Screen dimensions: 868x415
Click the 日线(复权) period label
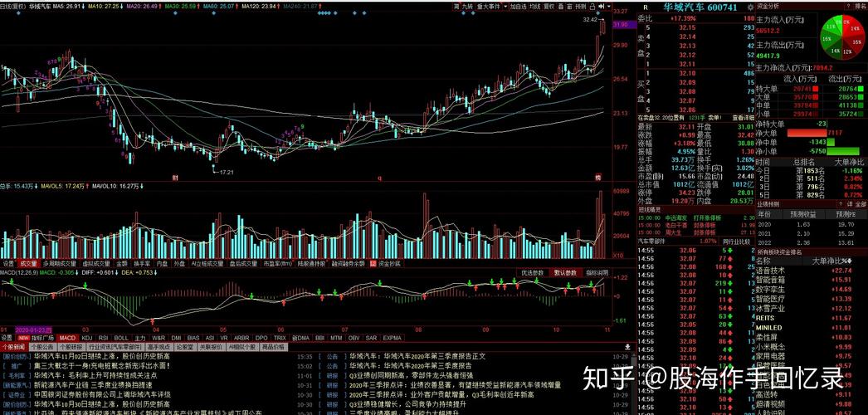point(12,5)
